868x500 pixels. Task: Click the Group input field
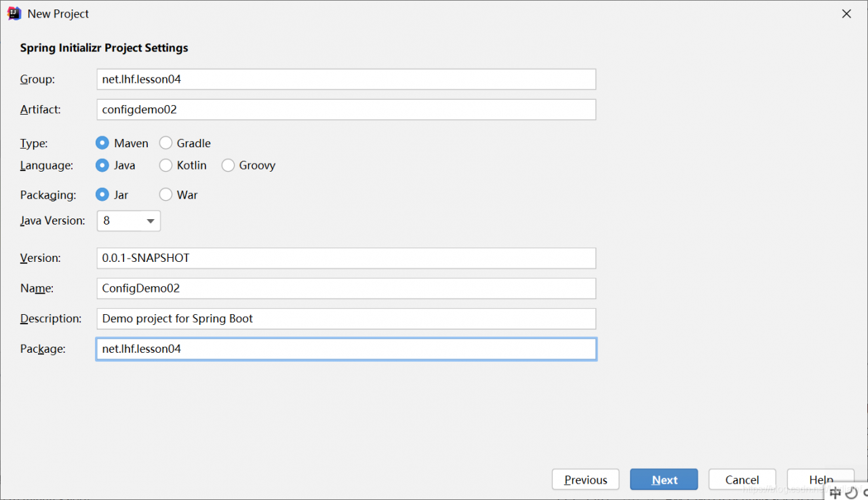coord(346,79)
